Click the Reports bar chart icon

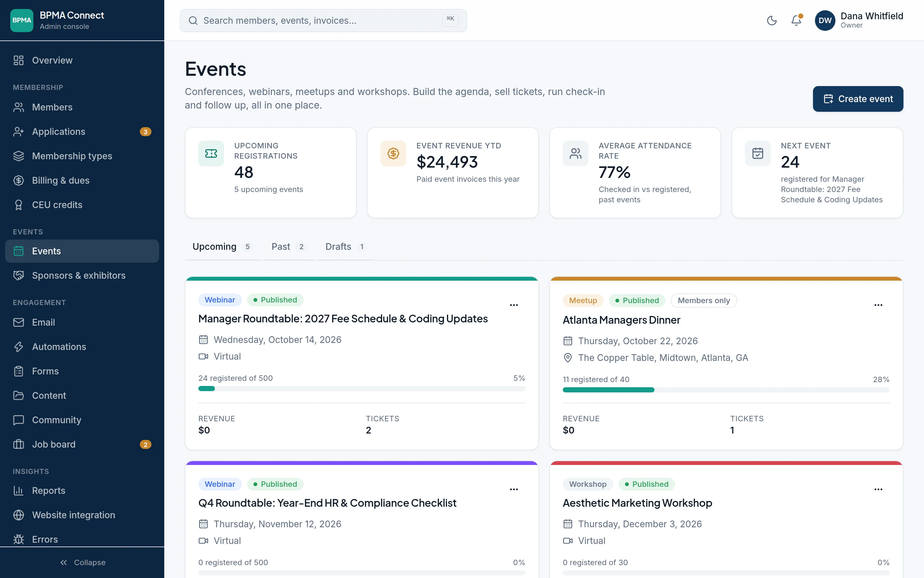pos(19,491)
